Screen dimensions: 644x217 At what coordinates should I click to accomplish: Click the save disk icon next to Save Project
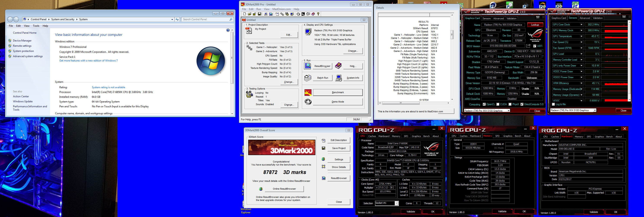[323, 148]
